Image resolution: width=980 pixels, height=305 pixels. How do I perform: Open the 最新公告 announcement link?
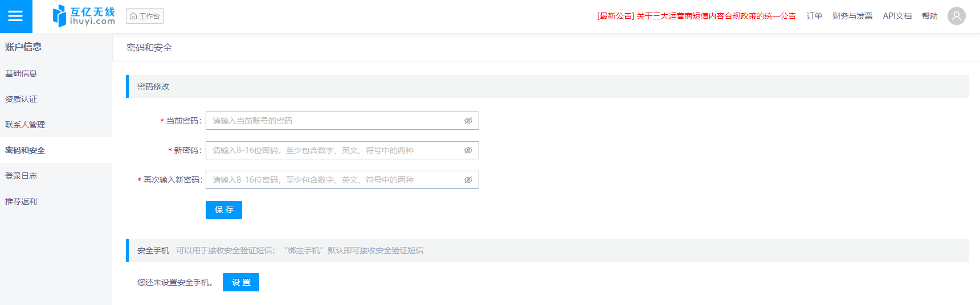tap(696, 16)
